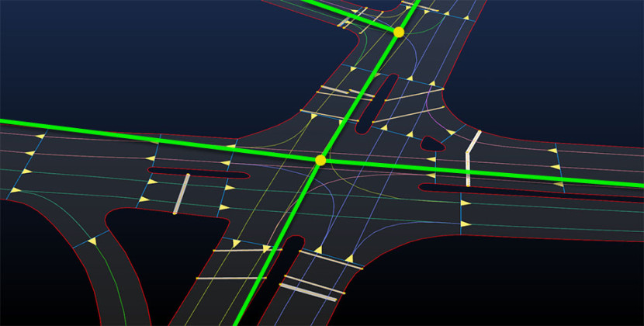
Task: Click the long median island on the right road
Action: [x=530, y=193]
